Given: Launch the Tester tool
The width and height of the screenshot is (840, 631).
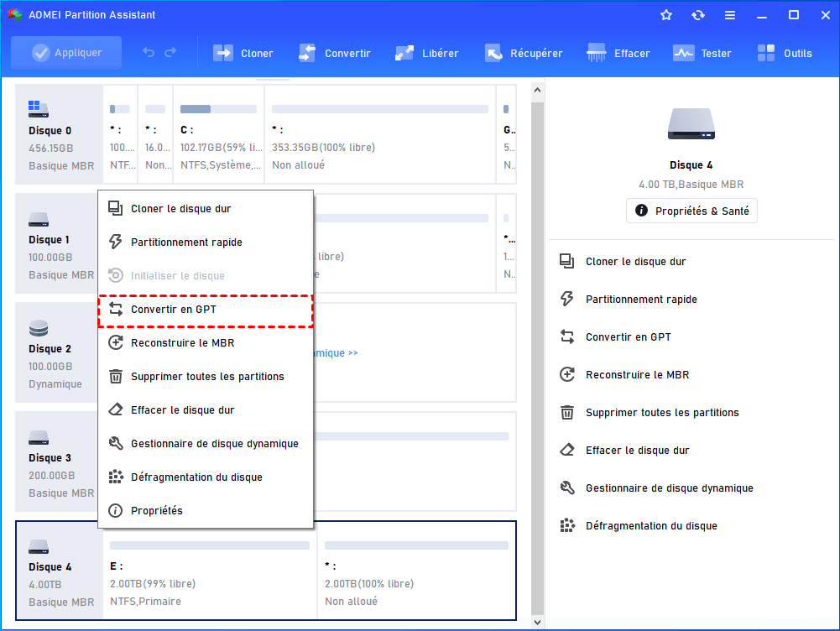Looking at the screenshot, I should 684,53.
